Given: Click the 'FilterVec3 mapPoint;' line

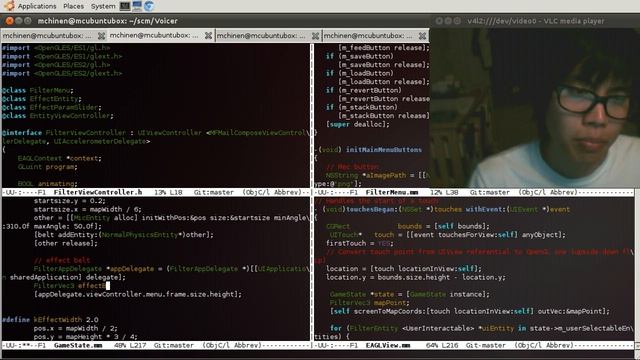Looking at the screenshot, I should point(369,303).
